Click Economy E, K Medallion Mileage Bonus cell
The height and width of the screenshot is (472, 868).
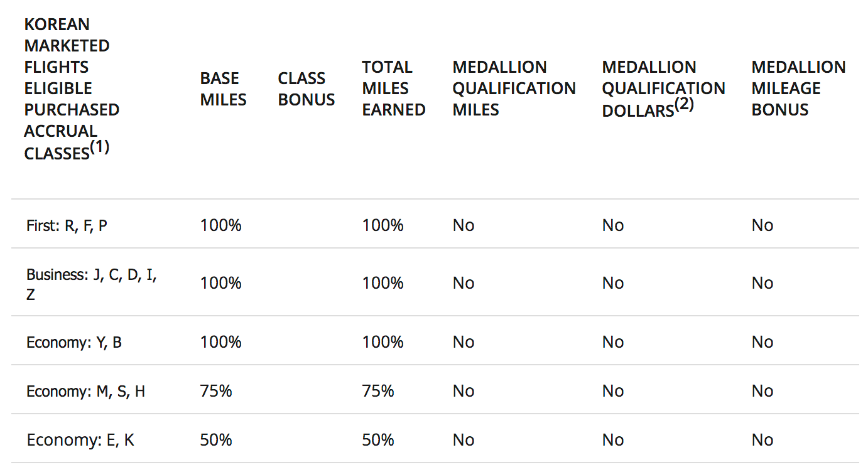click(x=762, y=441)
